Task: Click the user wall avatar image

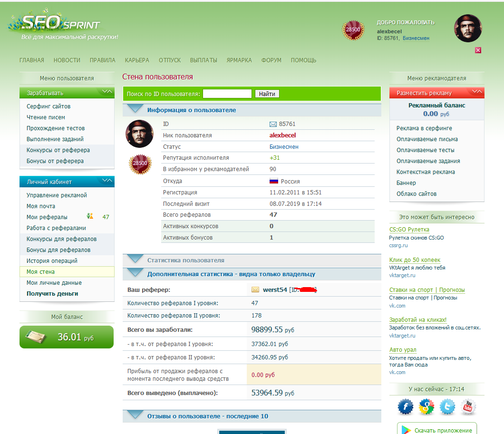Action: (x=139, y=134)
